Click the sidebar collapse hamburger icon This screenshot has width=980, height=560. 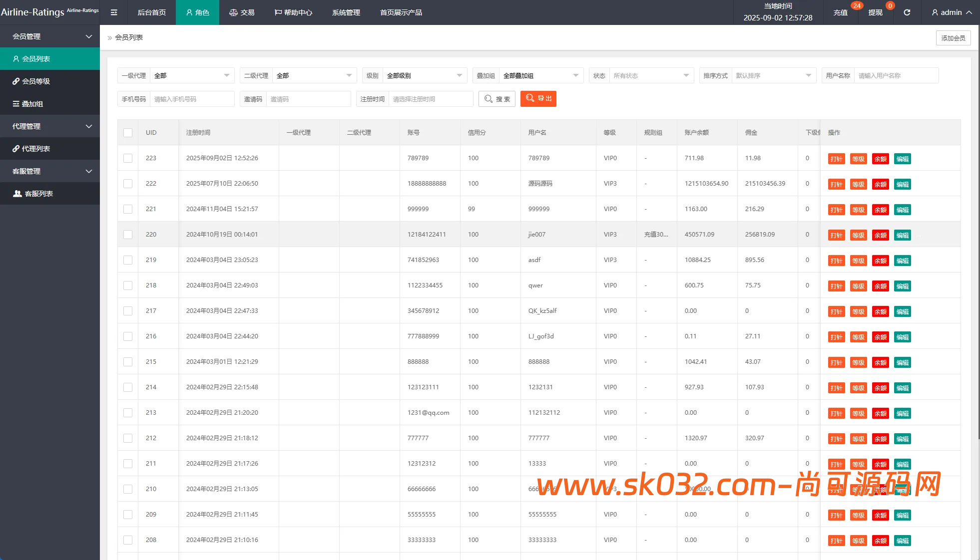(x=114, y=12)
